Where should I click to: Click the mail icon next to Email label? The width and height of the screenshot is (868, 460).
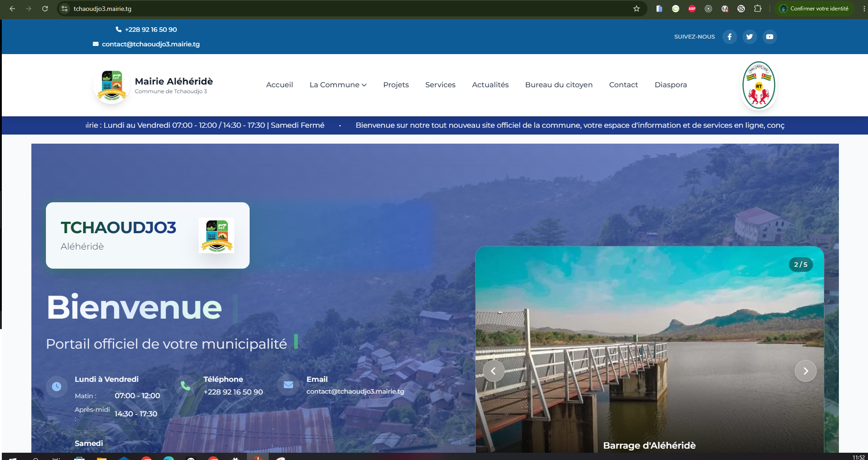coord(288,385)
